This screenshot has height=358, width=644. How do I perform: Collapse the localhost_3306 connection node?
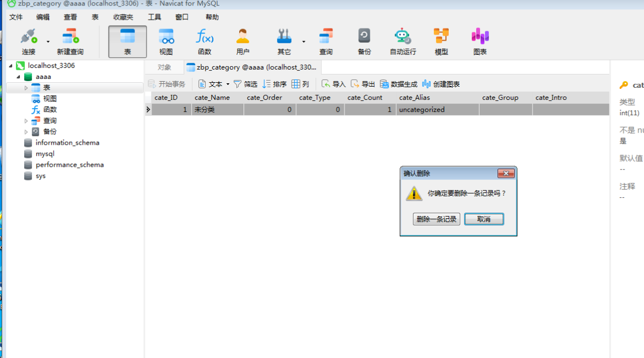click(10, 66)
